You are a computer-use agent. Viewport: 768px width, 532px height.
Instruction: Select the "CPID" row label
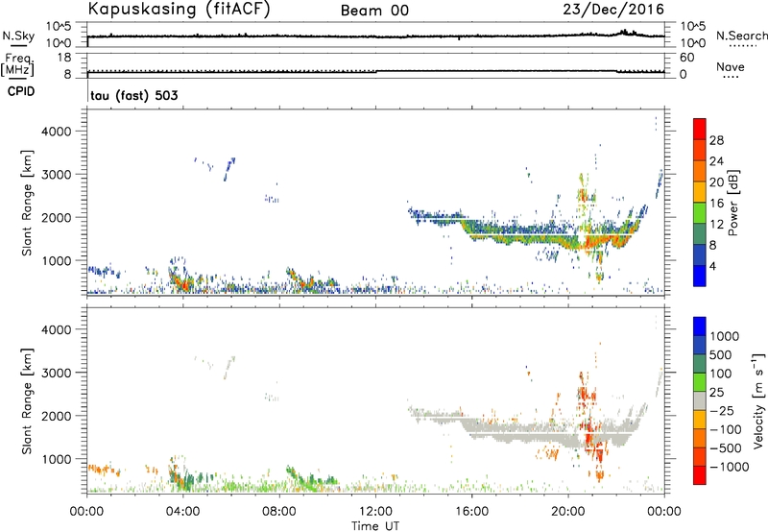pyautogui.click(x=21, y=91)
